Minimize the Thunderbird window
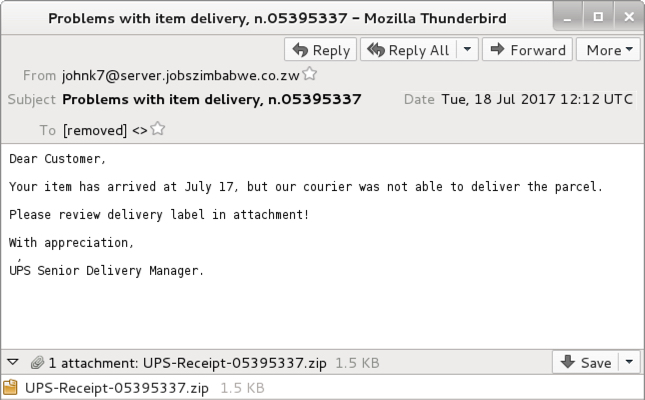This screenshot has height=400, width=645. 568,17
